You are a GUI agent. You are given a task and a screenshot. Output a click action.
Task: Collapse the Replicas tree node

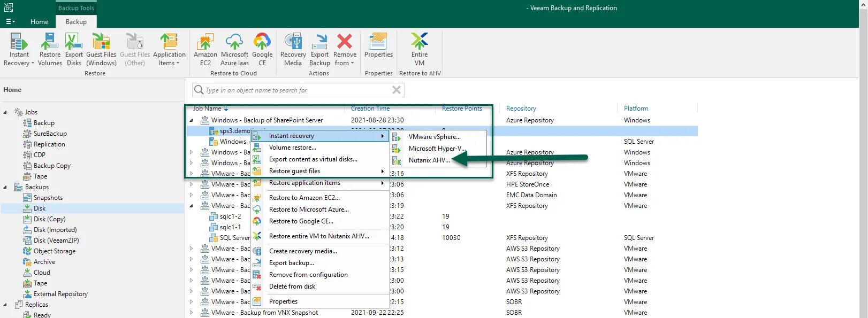5,305
